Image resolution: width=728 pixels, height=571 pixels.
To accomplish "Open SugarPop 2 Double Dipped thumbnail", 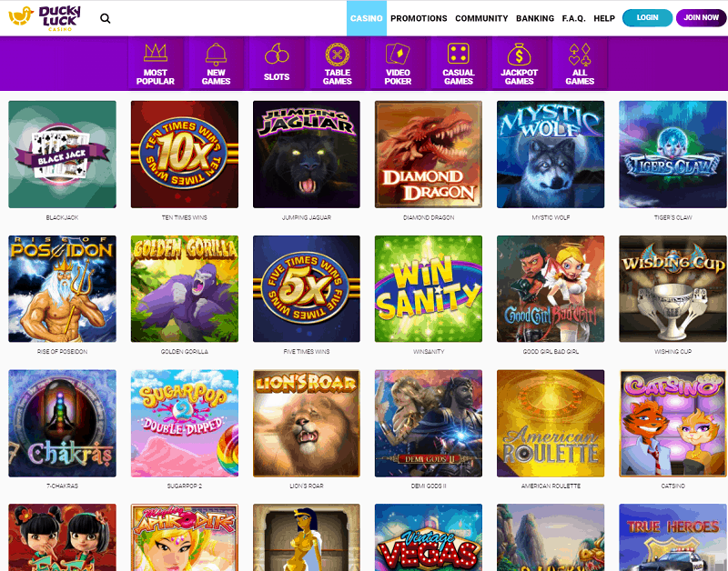I will [x=185, y=424].
